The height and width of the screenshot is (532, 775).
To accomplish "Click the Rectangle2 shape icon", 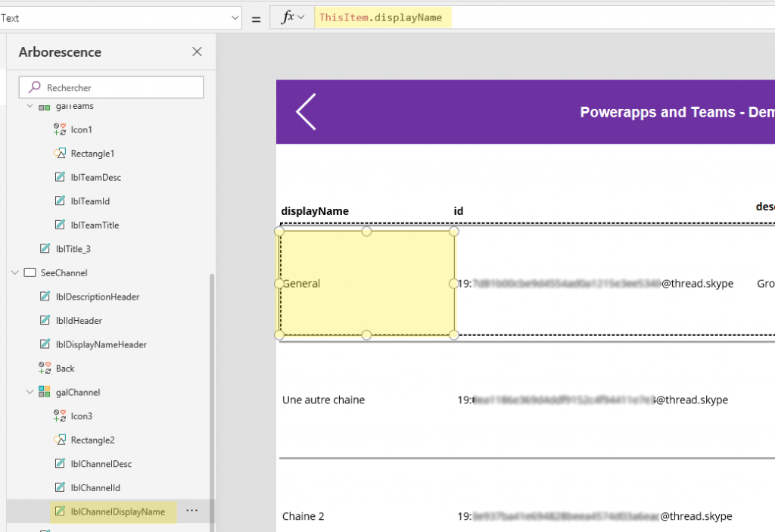I will 59,440.
